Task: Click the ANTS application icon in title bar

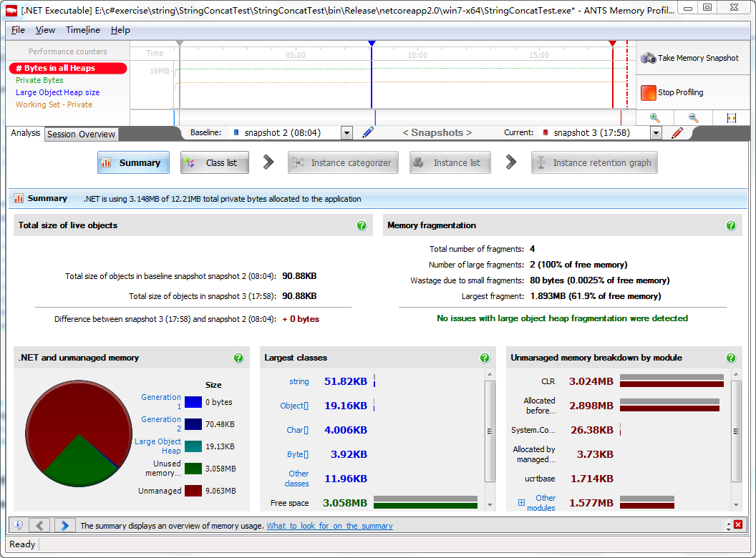Action: point(11,9)
